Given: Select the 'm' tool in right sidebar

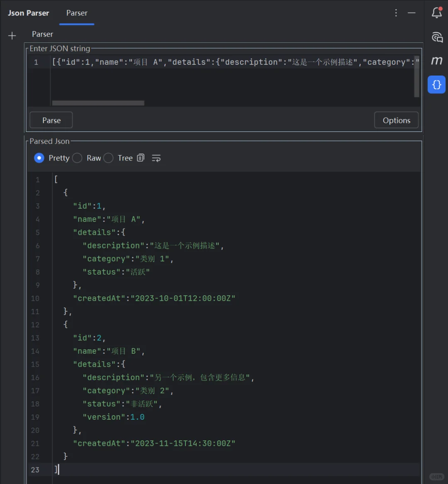Looking at the screenshot, I should [x=436, y=61].
